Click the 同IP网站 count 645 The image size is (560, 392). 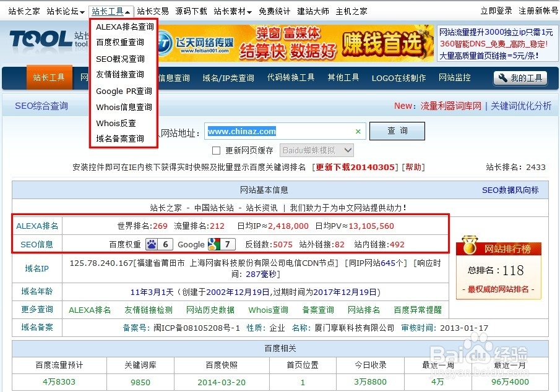point(387,263)
